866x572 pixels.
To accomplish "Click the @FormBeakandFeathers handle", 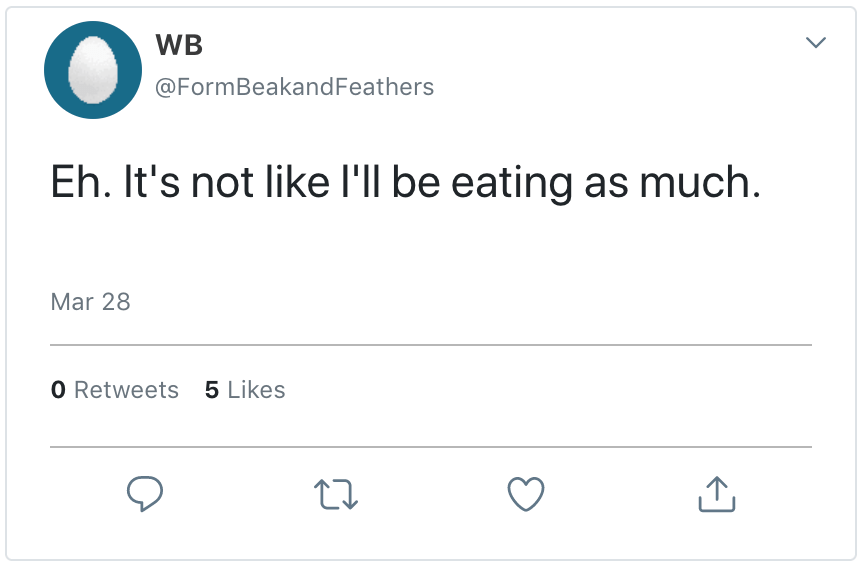I will pos(294,87).
